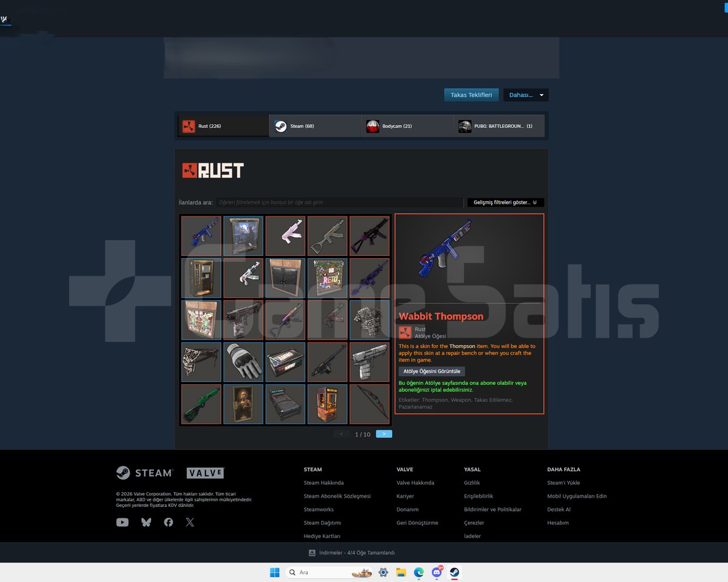The image size is (728, 582).
Task: Switch to the Bodycam (21) inventory tab
Action: click(407, 126)
